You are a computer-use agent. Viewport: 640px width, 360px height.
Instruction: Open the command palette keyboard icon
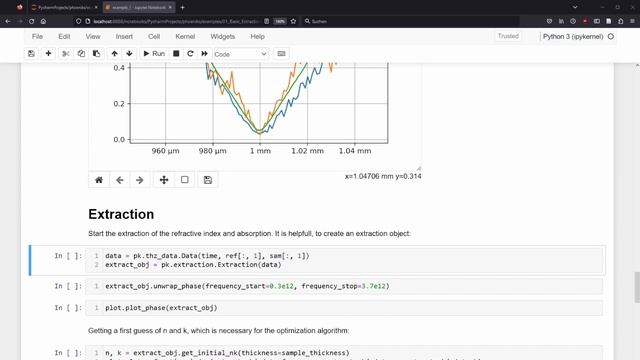click(x=281, y=54)
